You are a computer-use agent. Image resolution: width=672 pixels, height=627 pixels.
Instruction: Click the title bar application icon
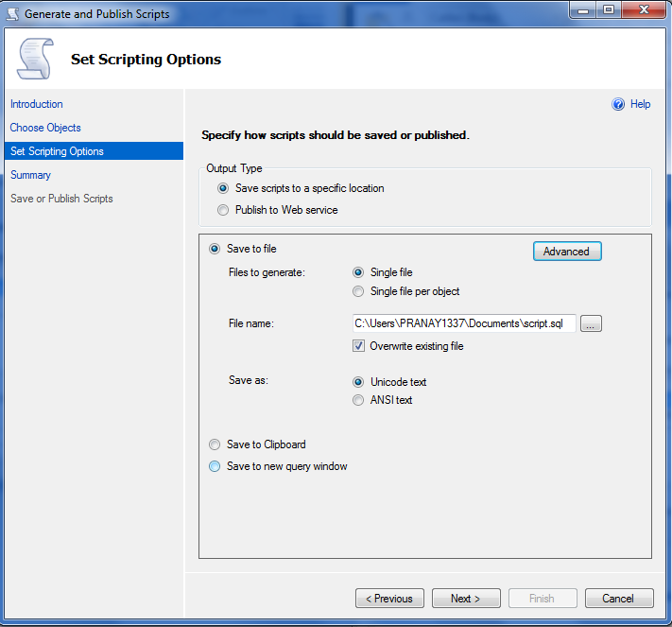(12, 13)
